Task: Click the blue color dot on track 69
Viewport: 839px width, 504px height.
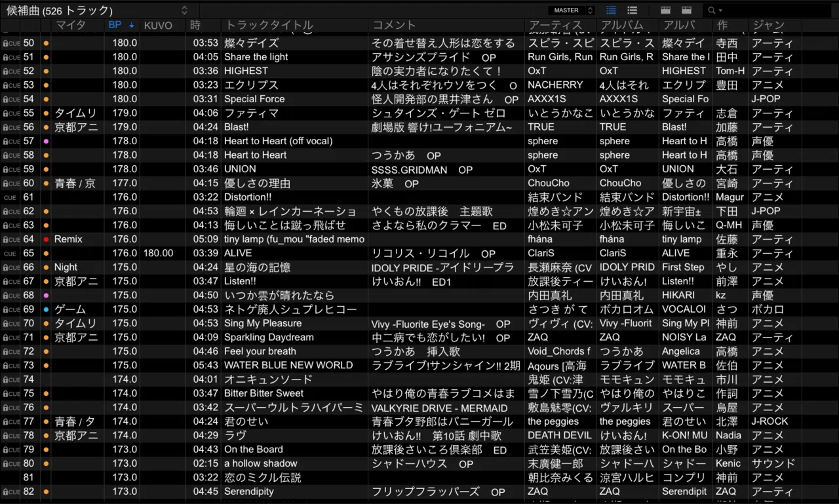Action: pos(46,309)
